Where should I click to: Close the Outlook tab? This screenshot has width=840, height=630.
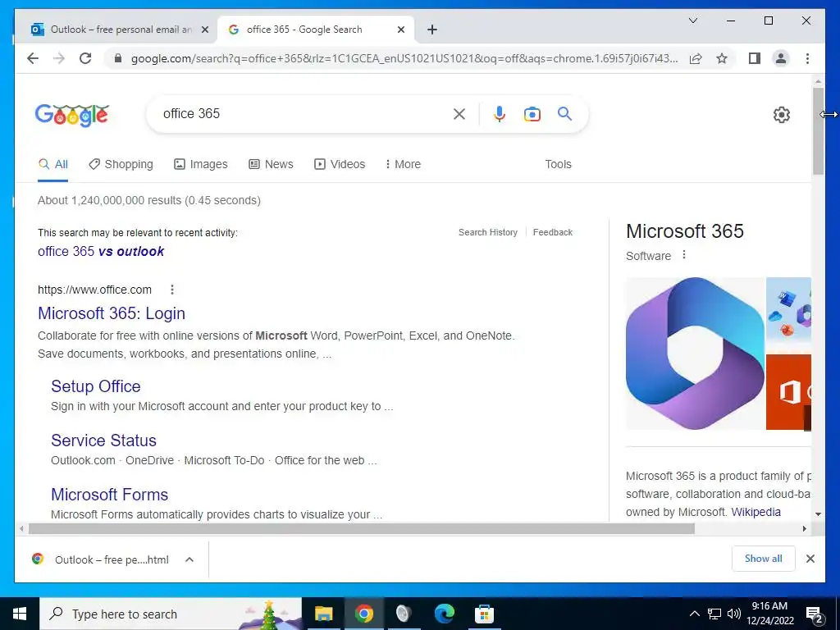[x=204, y=30]
